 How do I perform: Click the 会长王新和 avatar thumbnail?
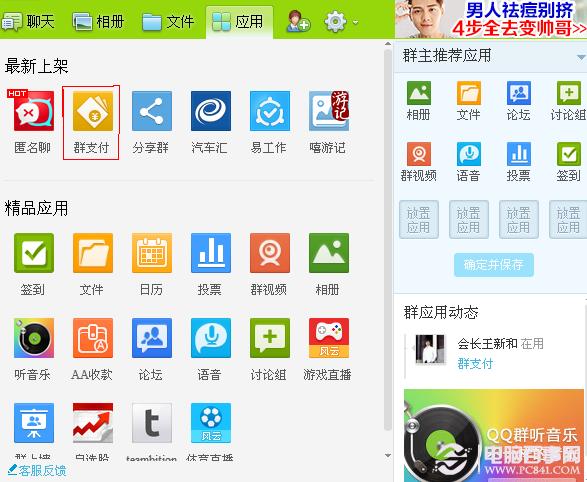(430, 349)
